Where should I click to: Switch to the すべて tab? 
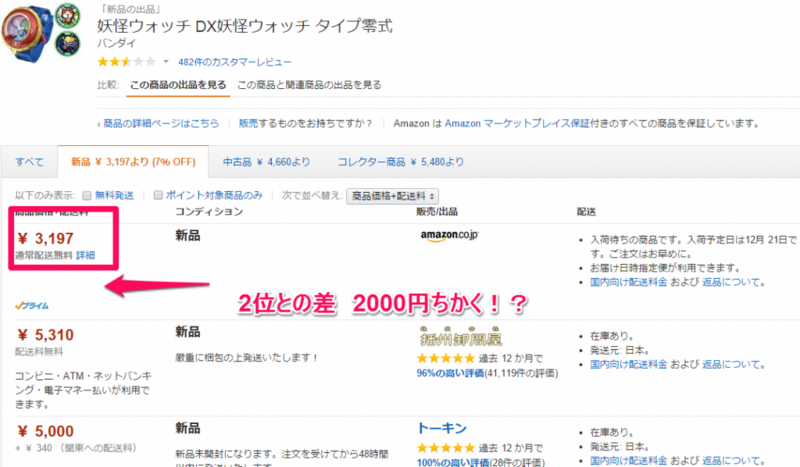(29, 162)
